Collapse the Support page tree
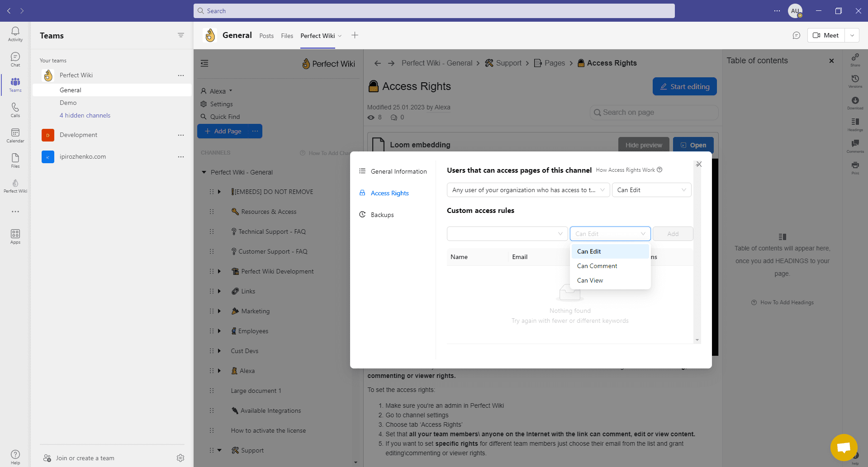868x467 pixels. coord(219,450)
